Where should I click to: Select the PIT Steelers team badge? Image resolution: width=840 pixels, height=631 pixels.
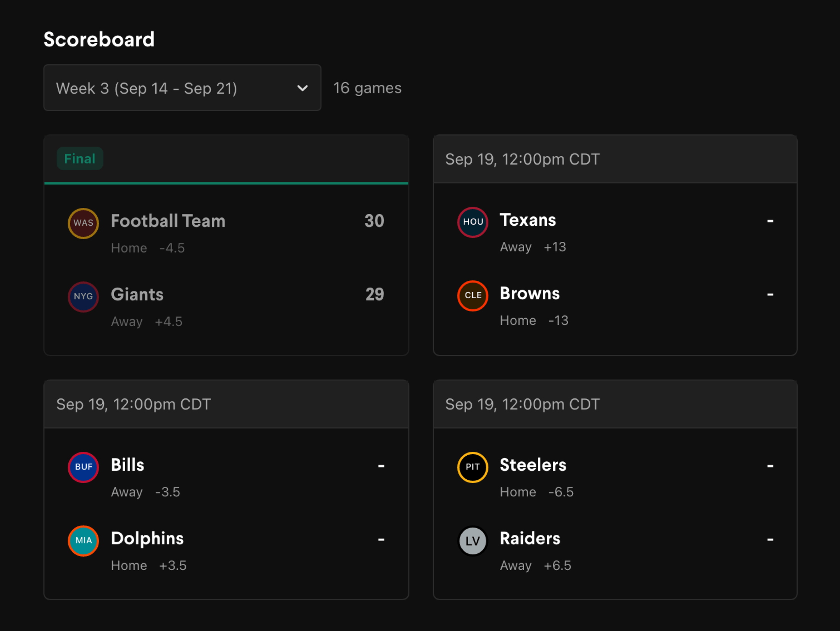tap(473, 467)
